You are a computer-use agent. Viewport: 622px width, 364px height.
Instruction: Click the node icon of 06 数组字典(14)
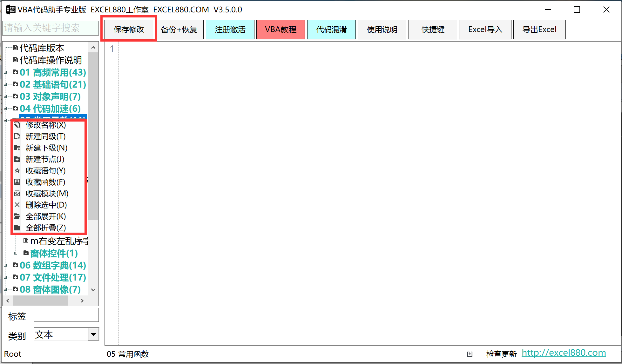pos(15,265)
